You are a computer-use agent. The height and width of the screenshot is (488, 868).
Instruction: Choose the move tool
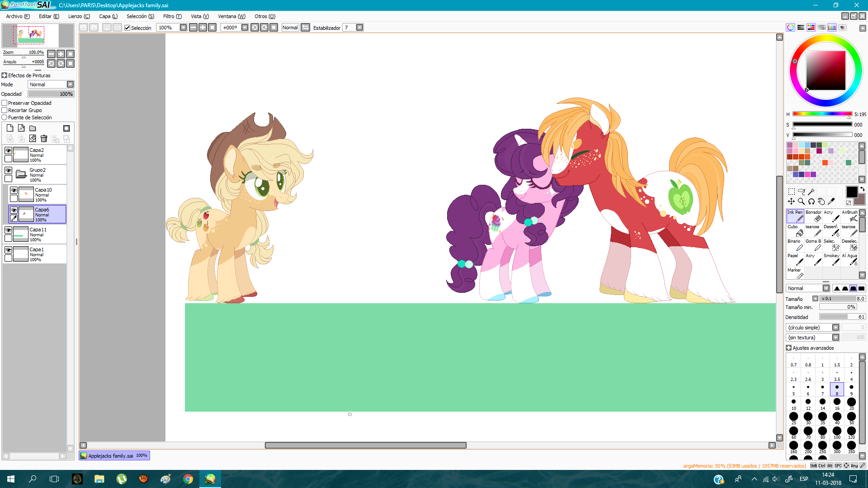tap(791, 202)
